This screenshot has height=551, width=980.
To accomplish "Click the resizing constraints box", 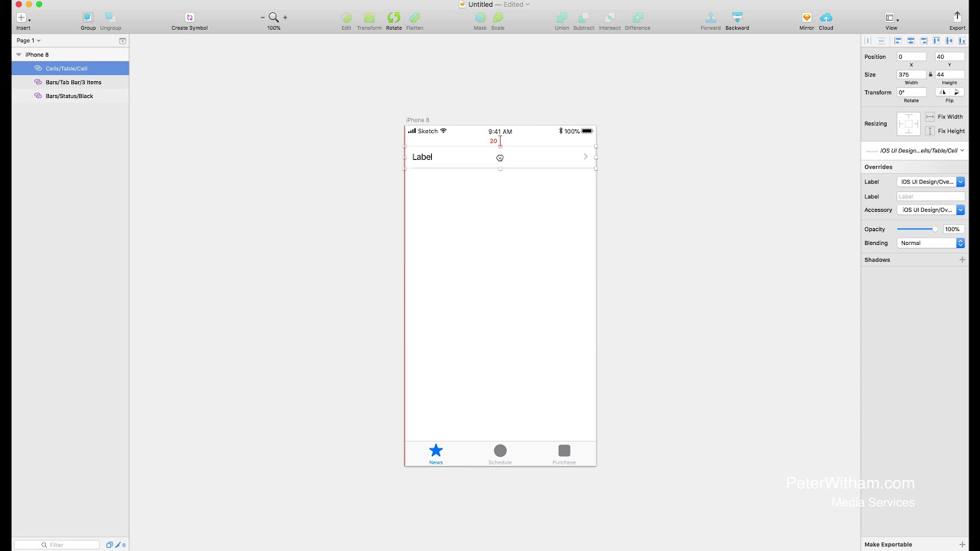I will point(908,124).
